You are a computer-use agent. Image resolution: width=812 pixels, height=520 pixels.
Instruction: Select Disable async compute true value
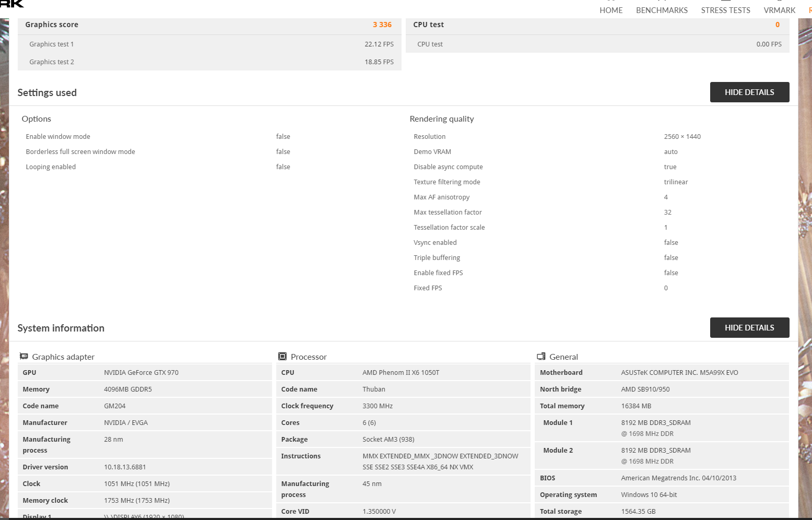(x=670, y=167)
